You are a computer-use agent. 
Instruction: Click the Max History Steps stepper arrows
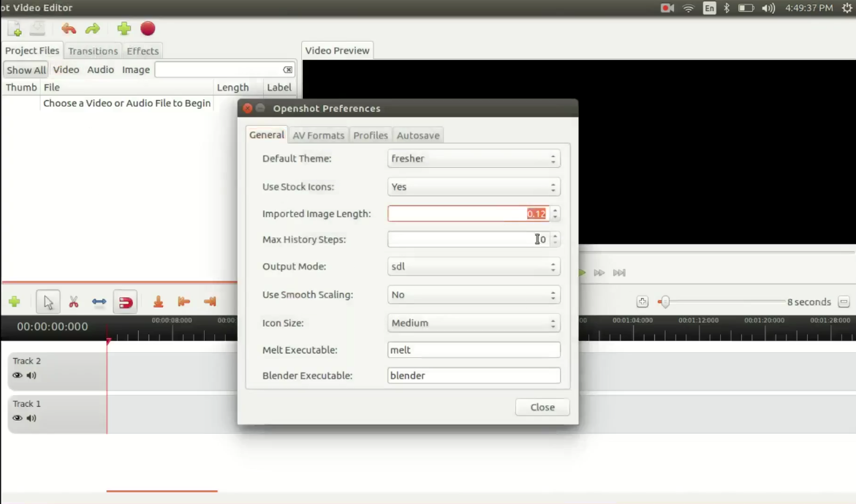click(556, 240)
